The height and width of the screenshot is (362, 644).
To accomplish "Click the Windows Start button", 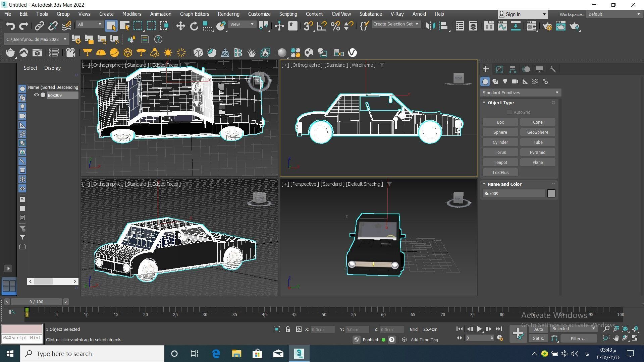I will (x=10, y=354).
